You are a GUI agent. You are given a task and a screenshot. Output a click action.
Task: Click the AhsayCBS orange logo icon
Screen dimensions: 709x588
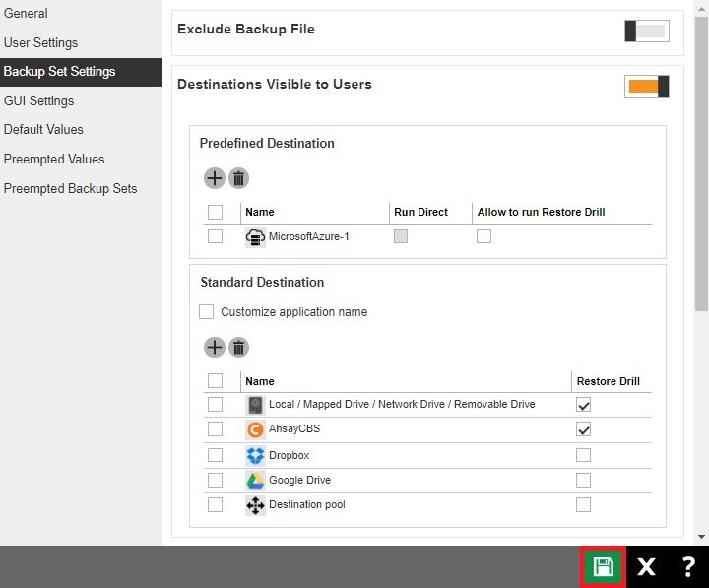255,429
